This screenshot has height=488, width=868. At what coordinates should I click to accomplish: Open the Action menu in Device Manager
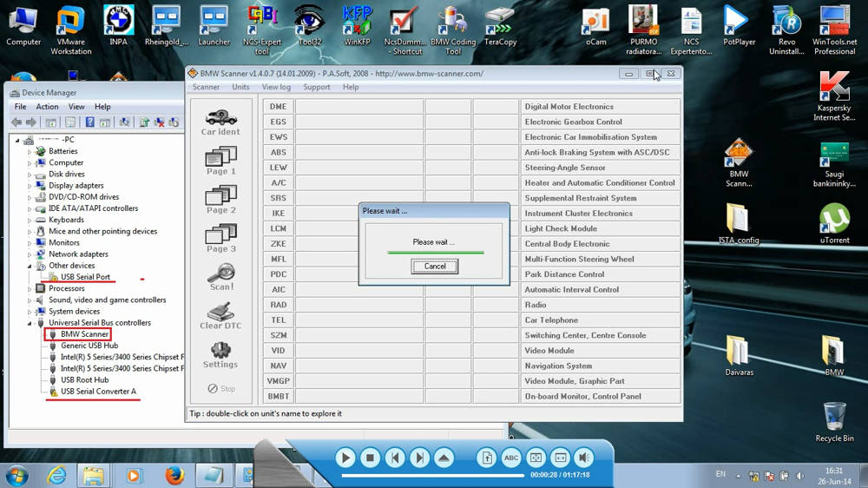(47, 107)
